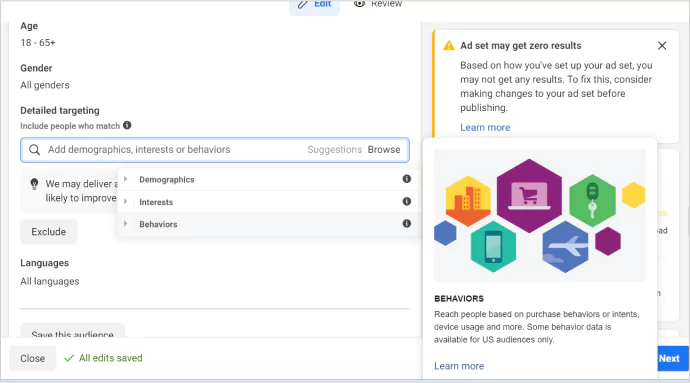Switch to the Review tab
Screen dimensions: 690x383
point(378,4)
